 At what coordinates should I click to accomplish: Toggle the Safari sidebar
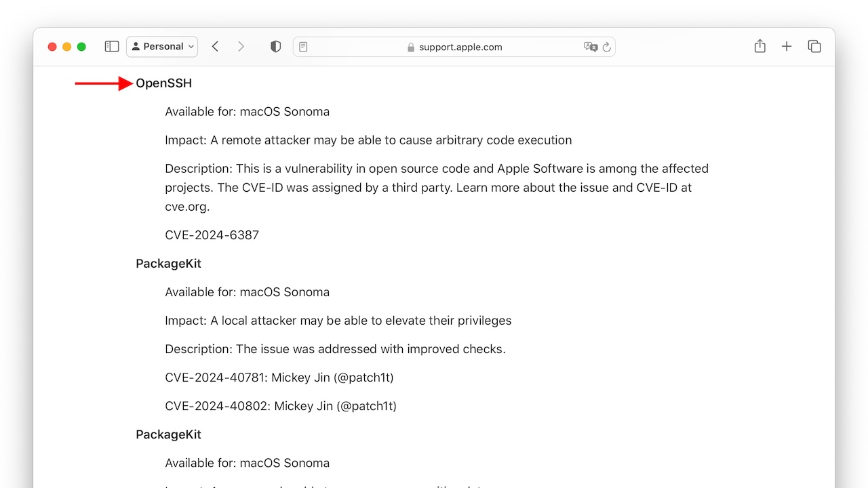pos(112,47)
